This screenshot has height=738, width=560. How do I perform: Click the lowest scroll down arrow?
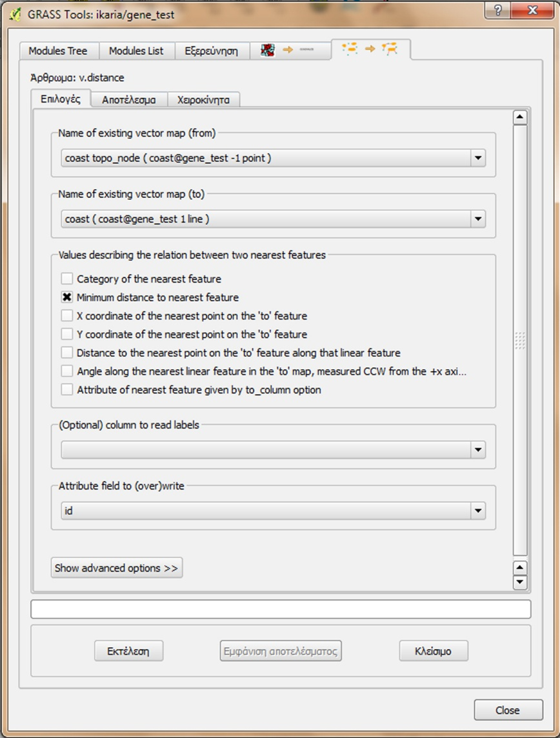[x=520, y=583]
